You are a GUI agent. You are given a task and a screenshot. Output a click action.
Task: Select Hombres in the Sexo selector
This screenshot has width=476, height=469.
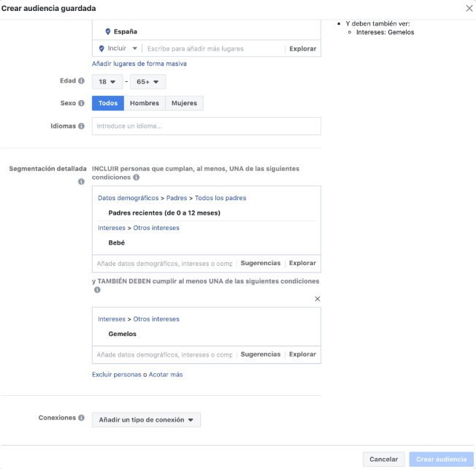[x=145, y=104]
